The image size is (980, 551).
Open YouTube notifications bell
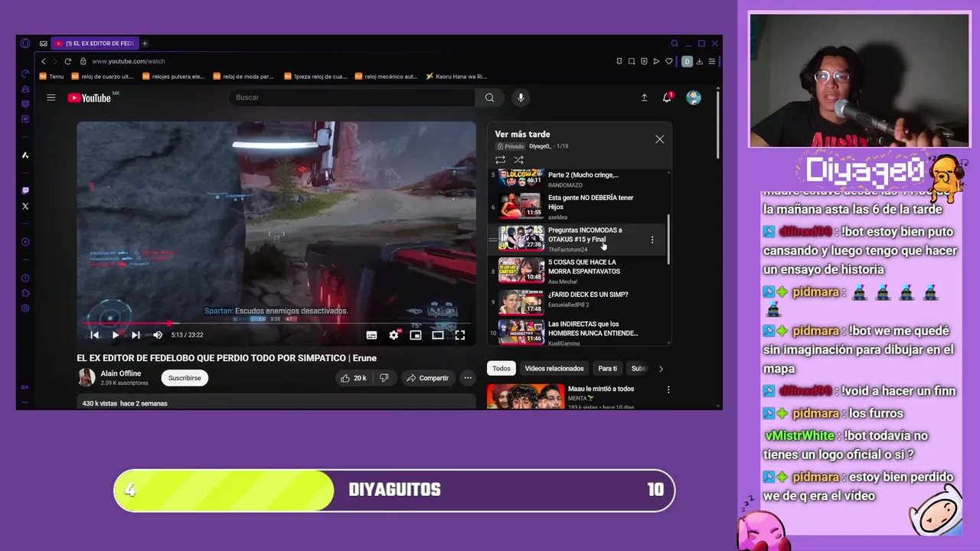(x=668, y=97)
